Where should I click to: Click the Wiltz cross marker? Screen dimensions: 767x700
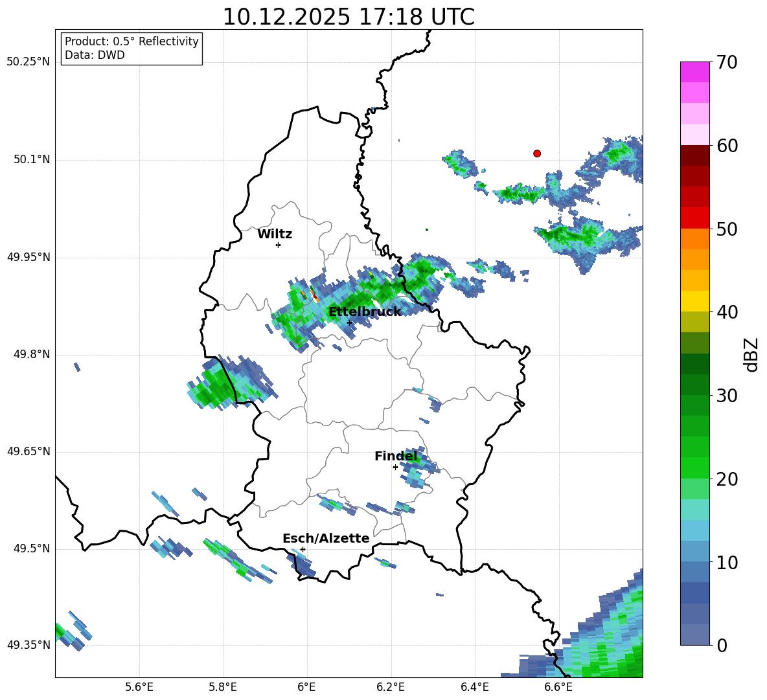pyautogui.click(x=279, y=245)
